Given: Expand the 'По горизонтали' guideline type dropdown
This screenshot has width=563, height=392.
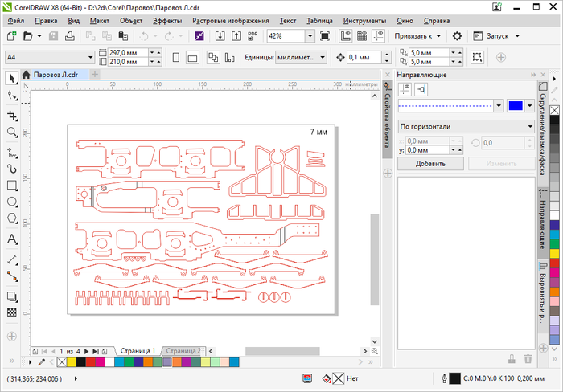Looking at the screenshot, I should click(530, 126).
